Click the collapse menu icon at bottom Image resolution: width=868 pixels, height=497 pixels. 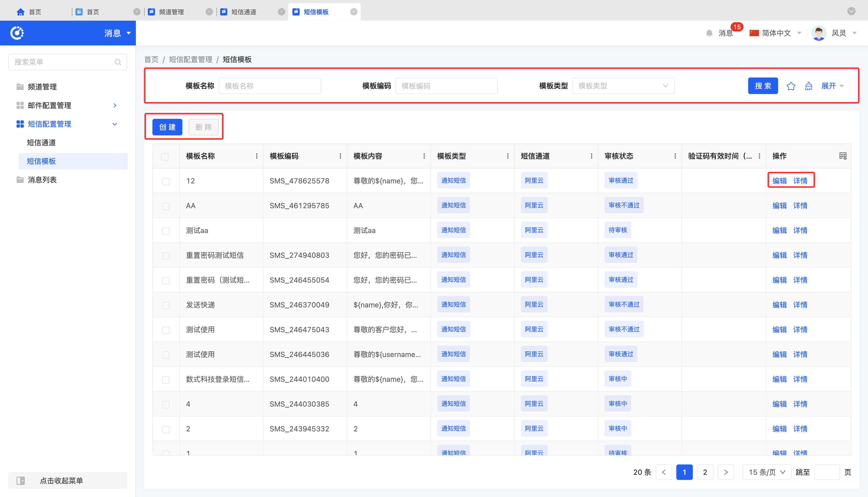point(21,481)
